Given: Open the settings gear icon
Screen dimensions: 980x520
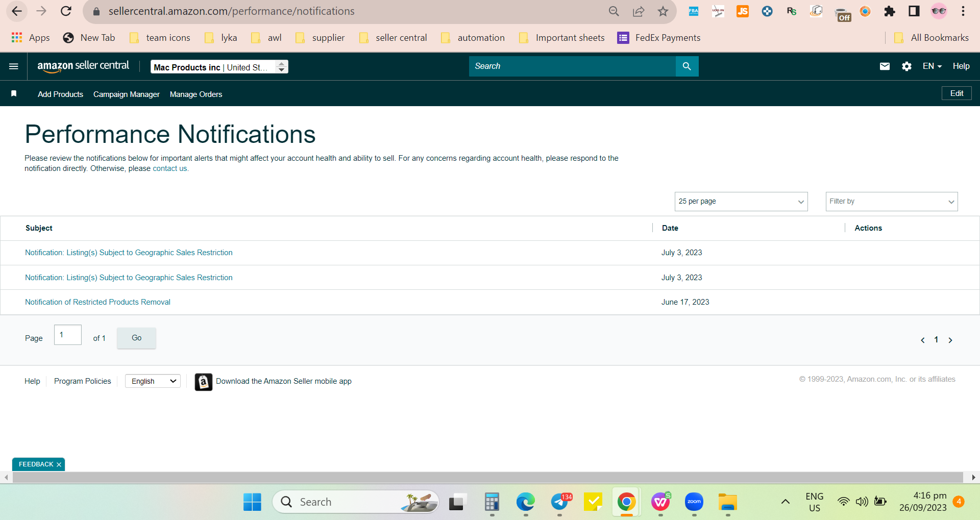Looking at the screenshot, I should point(906,66).
